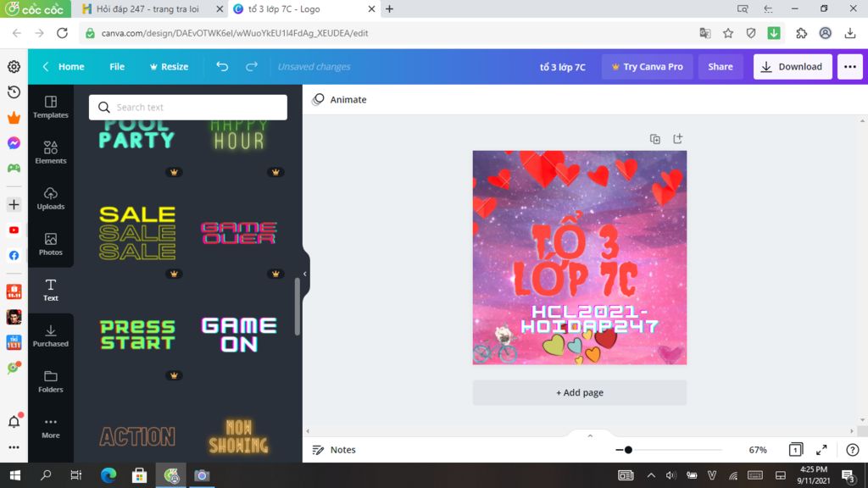Image resolution: width=868 pixels, height=488 pixels.
Task: Open Windows Start menu
Action: coord(15,475)
